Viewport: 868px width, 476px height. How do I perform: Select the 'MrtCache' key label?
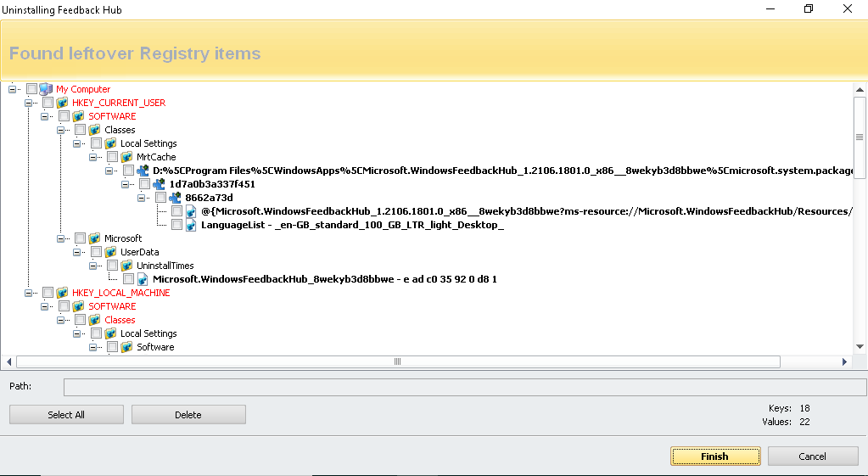156,157
